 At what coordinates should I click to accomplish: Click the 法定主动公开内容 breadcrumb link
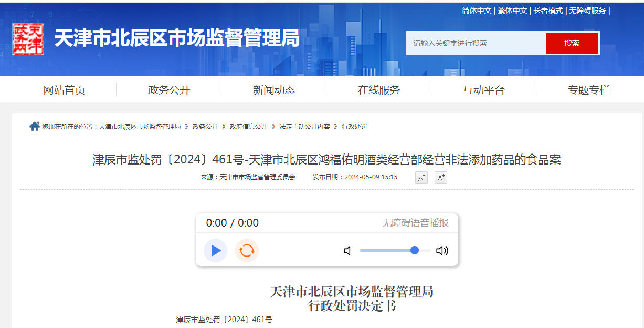click(x=304, y=127)
